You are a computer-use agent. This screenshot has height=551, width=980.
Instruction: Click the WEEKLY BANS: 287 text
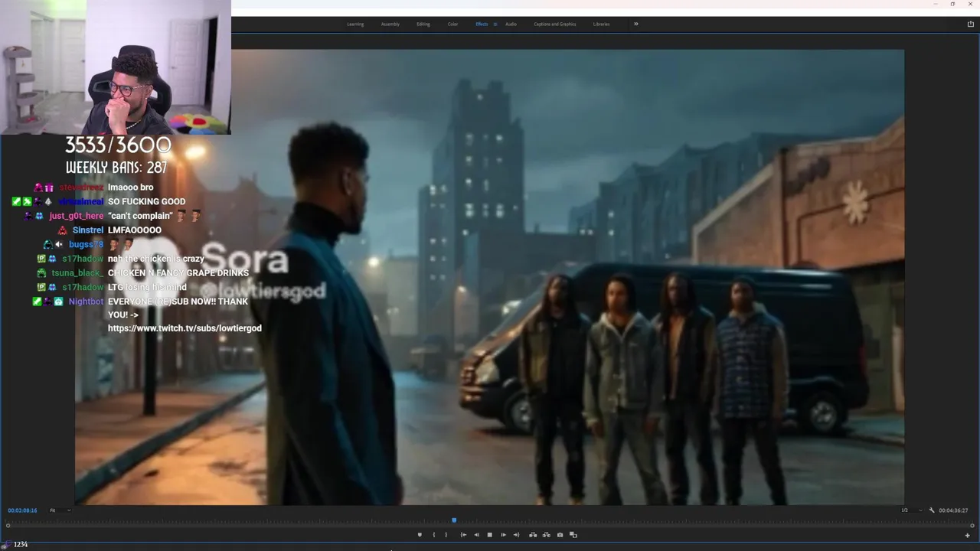[116, 168]
